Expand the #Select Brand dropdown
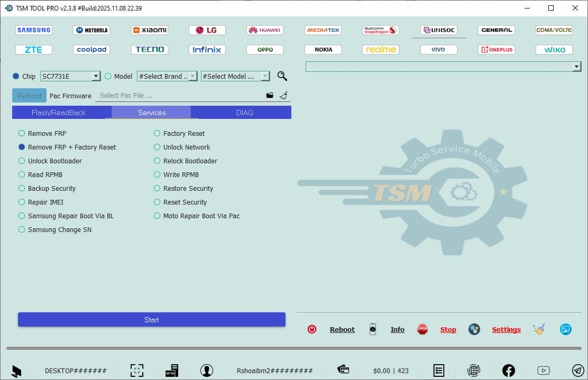Viewport: 588px width, 380px height. pos(192,76)
